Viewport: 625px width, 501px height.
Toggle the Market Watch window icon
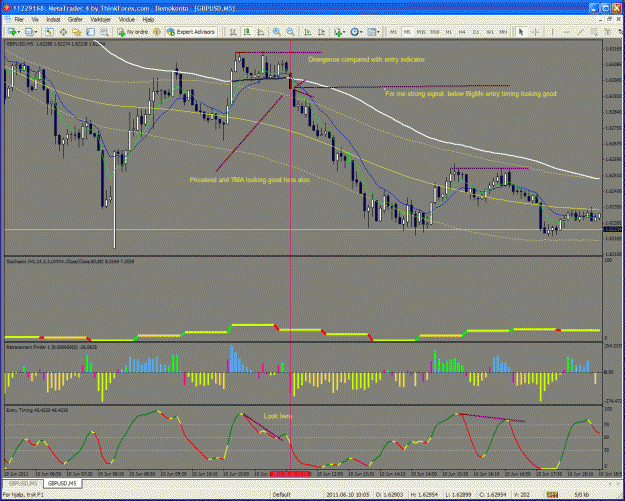coord(49,32)
